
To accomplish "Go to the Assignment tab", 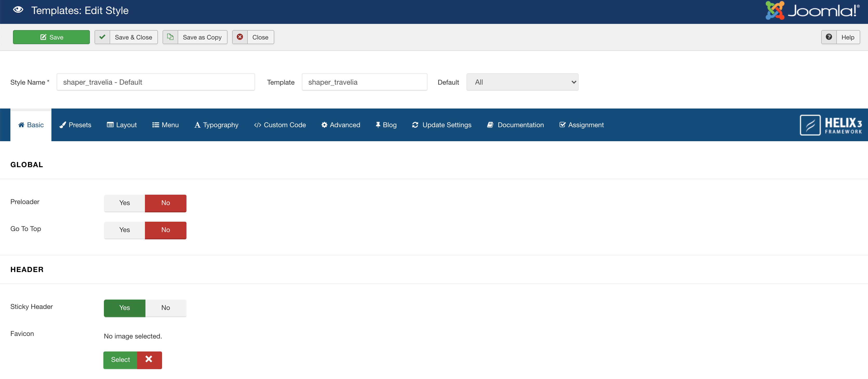I will pyautogui.click(x=581, y=125).
